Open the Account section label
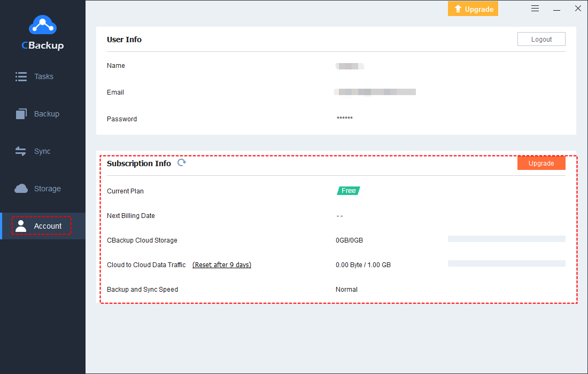The height and width of the screenshot is (374, 588). [x=48, y=226]
